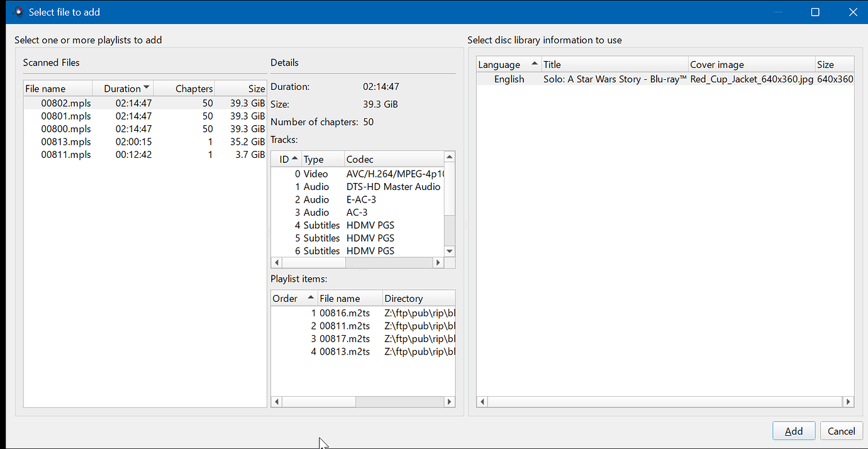
Task: Sort scanned files by Duration column
Action: [x=123, y=89]
